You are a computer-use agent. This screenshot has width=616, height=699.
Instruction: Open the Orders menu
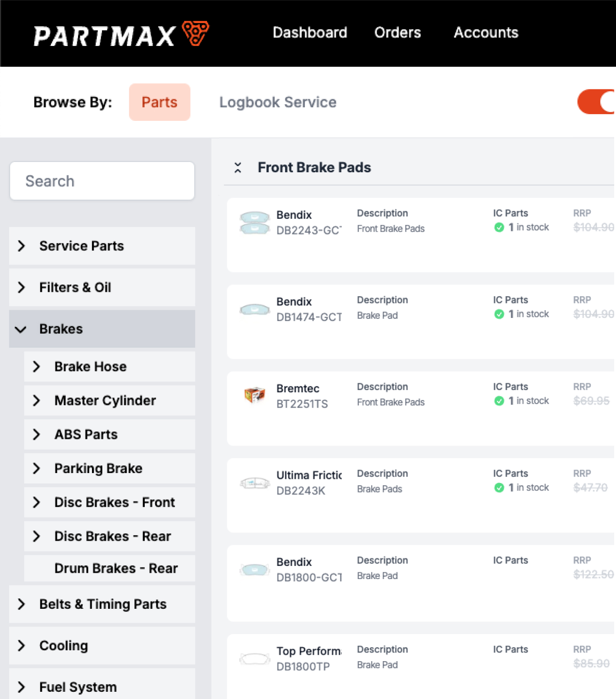click(397, 32)
